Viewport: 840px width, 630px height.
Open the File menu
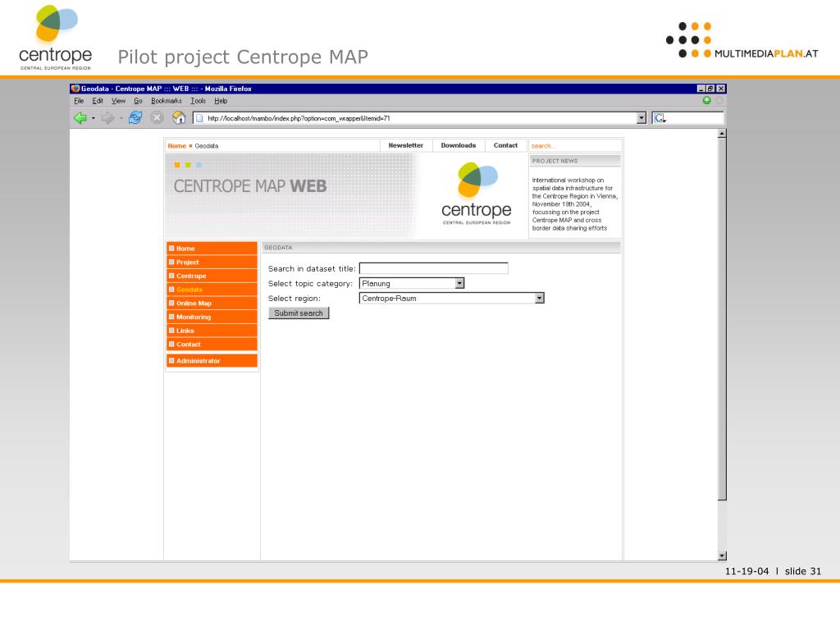(79, 101)
